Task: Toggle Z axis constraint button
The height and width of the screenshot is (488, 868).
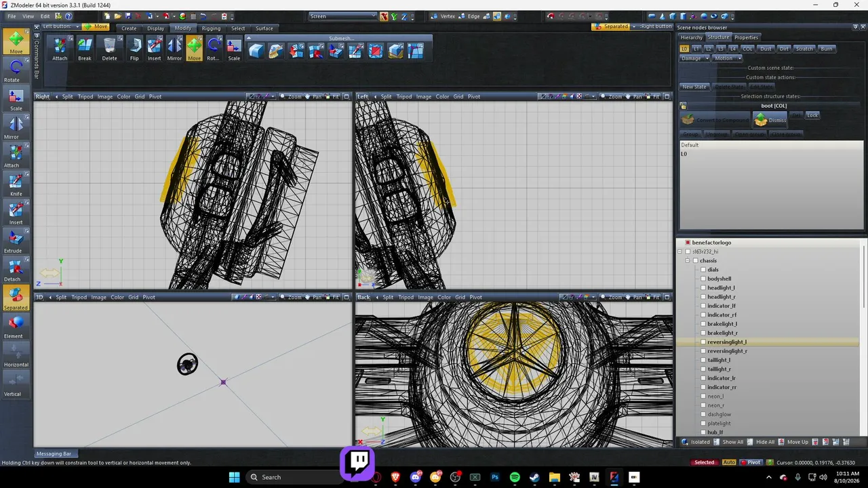Action: pos(404,16)
